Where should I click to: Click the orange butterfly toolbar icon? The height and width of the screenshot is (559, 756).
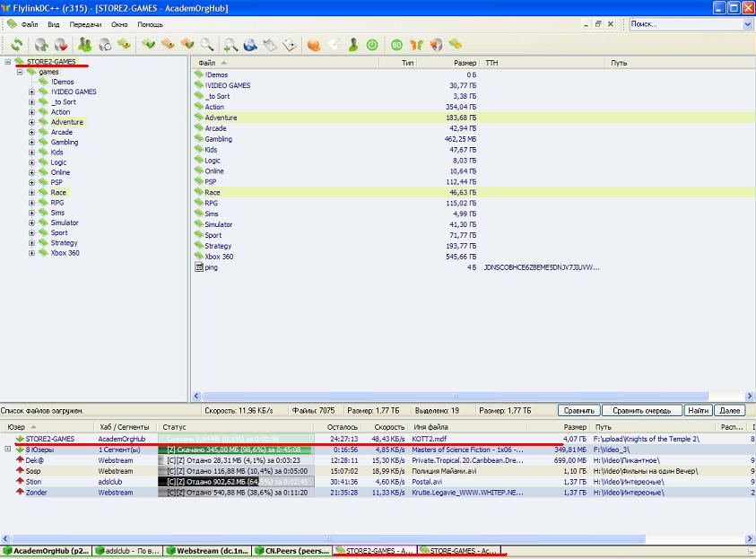(x=416, y=45)
